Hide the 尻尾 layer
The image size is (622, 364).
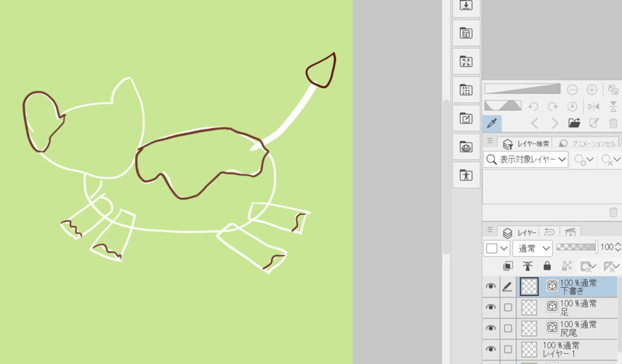point(490,328)
